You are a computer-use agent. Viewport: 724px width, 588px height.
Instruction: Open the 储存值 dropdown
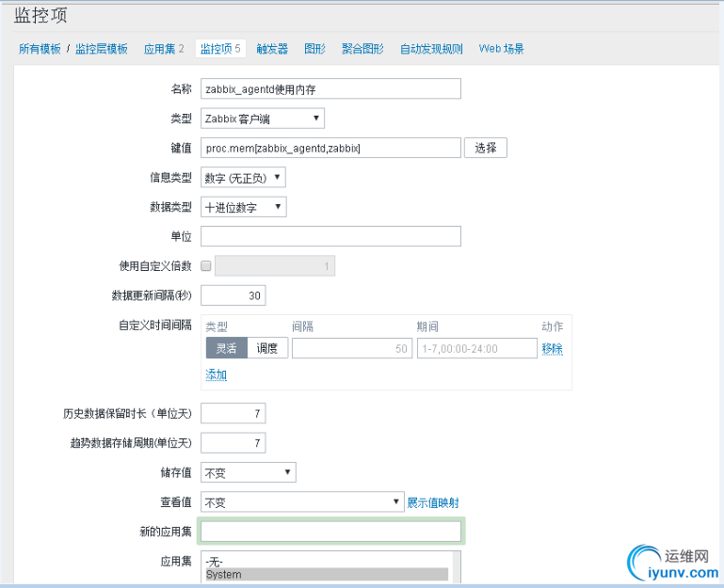249,472
